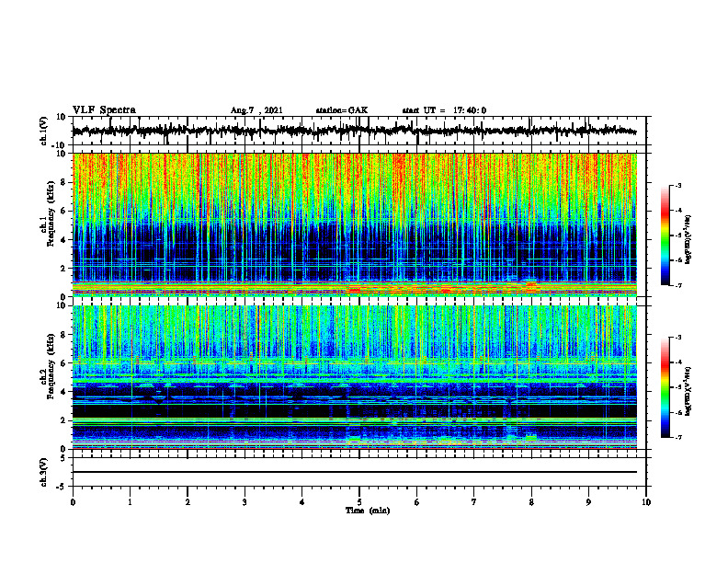The image size is (728, 563).
Task: Click ch.1 color bar log(PSD) unit label
Action: [x=688, y=239]
